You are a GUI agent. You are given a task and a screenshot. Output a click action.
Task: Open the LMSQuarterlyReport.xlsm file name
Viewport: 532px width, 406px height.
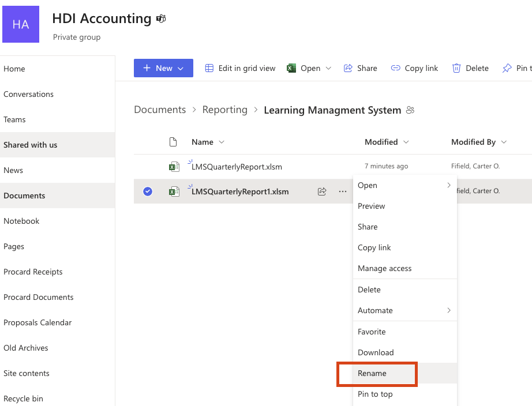pos(237,167)
